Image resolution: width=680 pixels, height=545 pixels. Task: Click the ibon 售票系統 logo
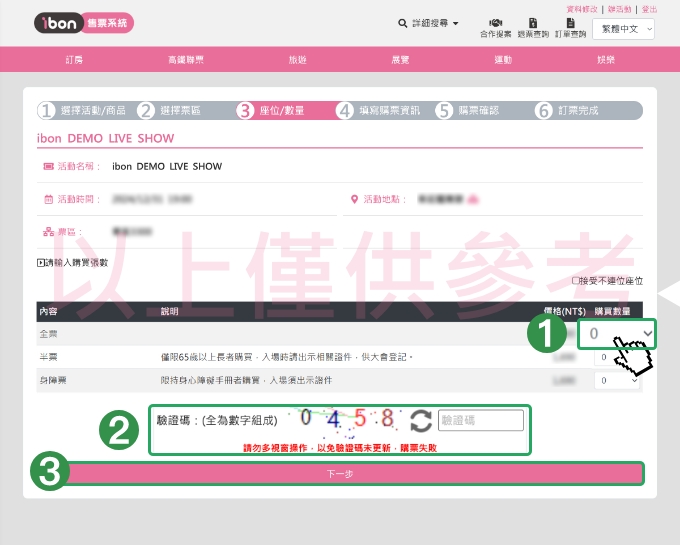tap(83, 23)
